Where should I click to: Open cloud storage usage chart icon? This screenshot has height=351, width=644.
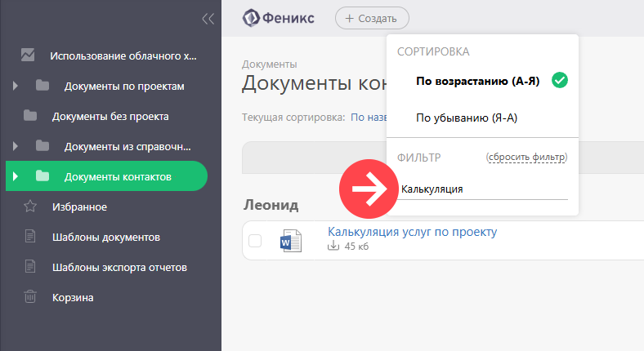point(28,55)
